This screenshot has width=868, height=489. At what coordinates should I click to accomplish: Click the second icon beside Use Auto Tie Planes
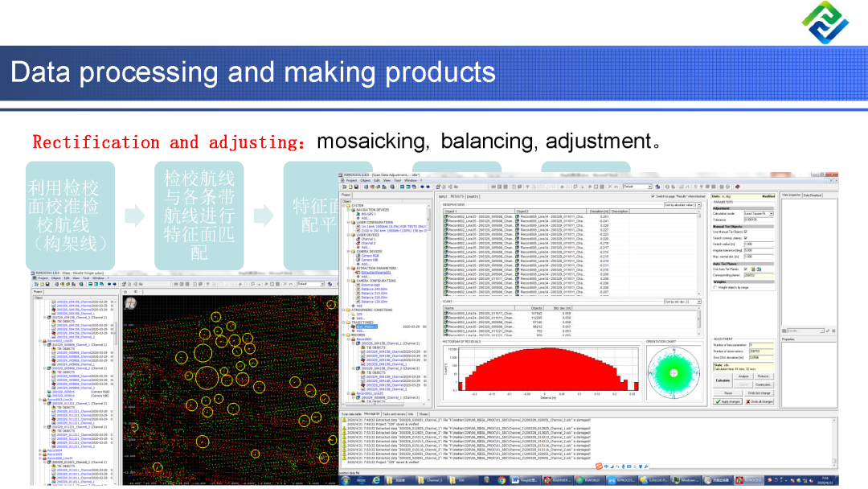point(759,269)
